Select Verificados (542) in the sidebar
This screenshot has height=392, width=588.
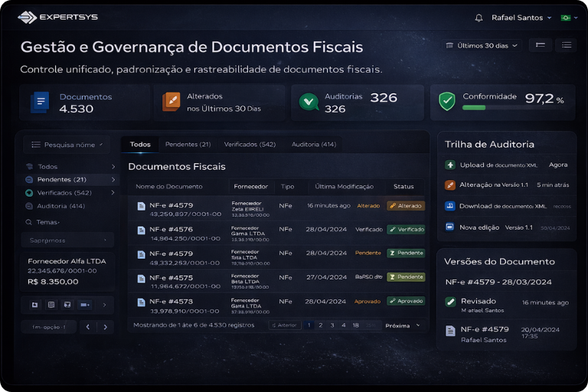(x=64, y=193)
